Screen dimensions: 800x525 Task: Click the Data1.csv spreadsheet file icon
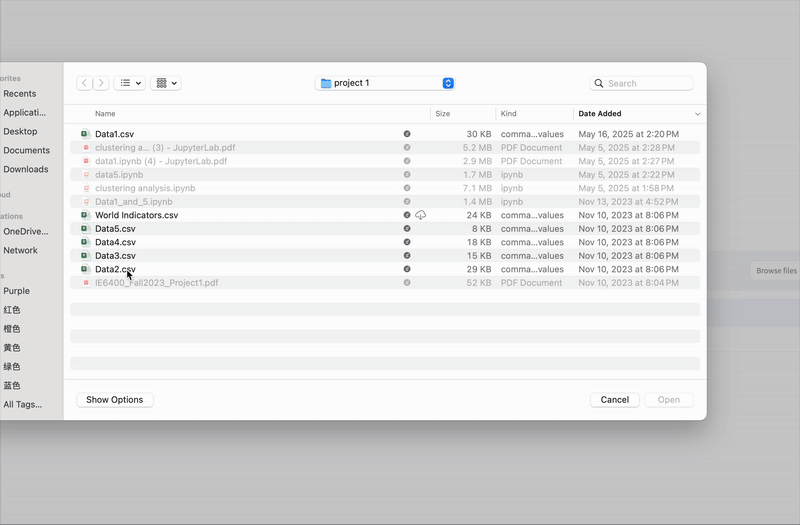click(85, 134)
